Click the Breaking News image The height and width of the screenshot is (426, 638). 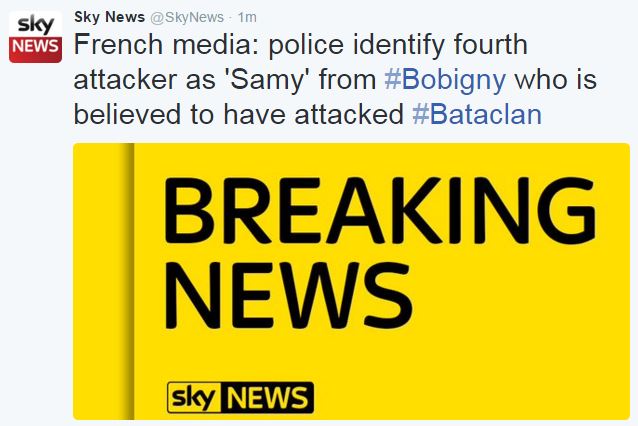pyautogui.click(x=351, y=280)
